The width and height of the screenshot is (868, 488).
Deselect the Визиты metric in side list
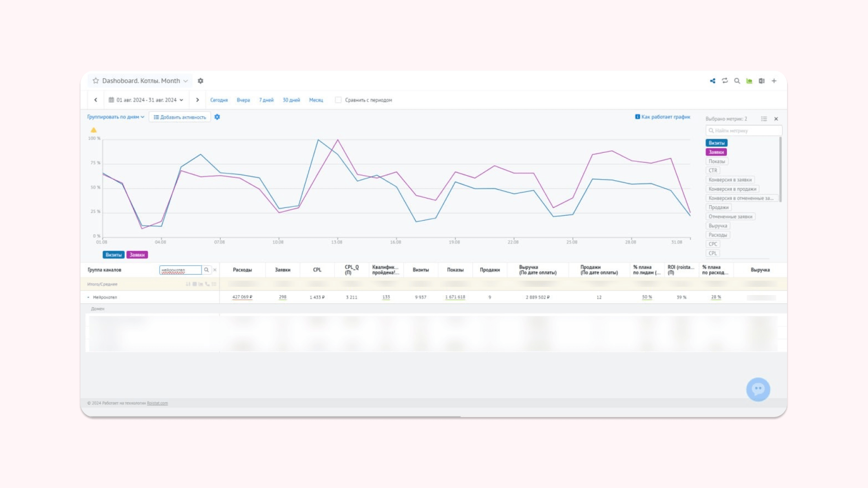click(x=716, y=143)
